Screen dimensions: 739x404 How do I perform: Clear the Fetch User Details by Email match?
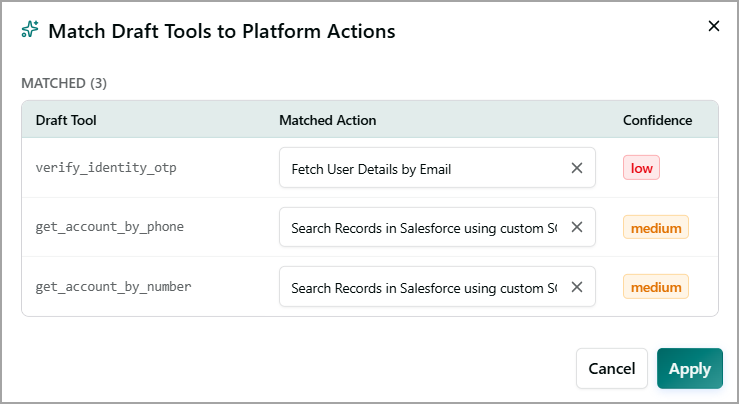point(577,168)
